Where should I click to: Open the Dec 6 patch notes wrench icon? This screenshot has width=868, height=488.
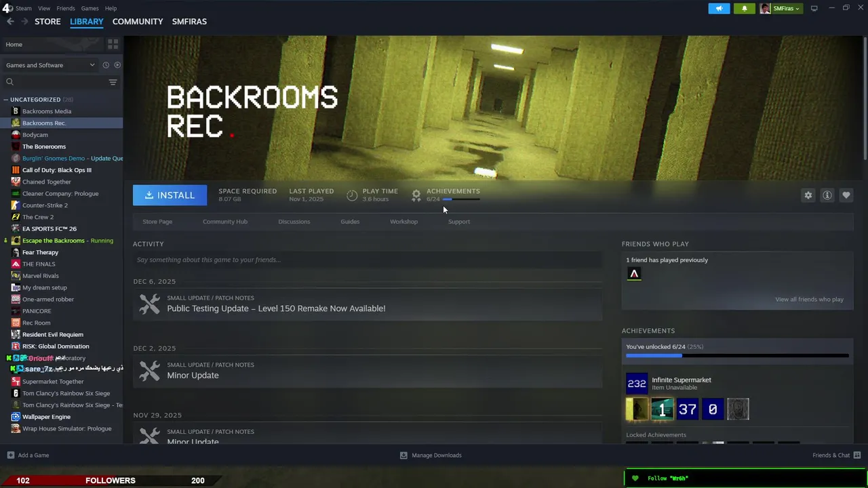coord(149,304)
